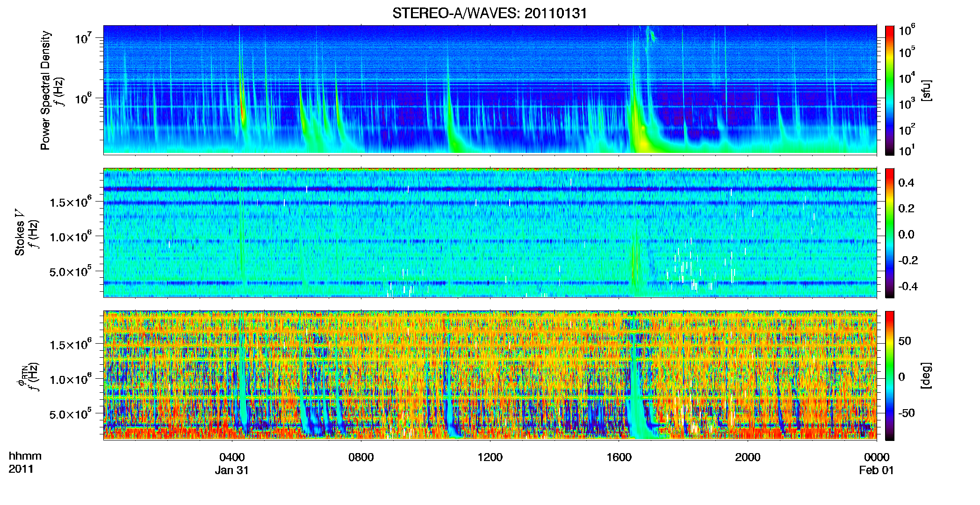Select the Stokes V spectrogram panel

coord(490,232)
